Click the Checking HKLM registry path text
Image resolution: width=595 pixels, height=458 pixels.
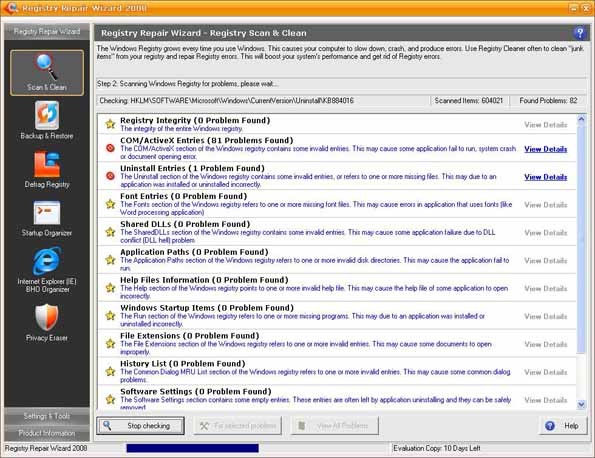227,101
